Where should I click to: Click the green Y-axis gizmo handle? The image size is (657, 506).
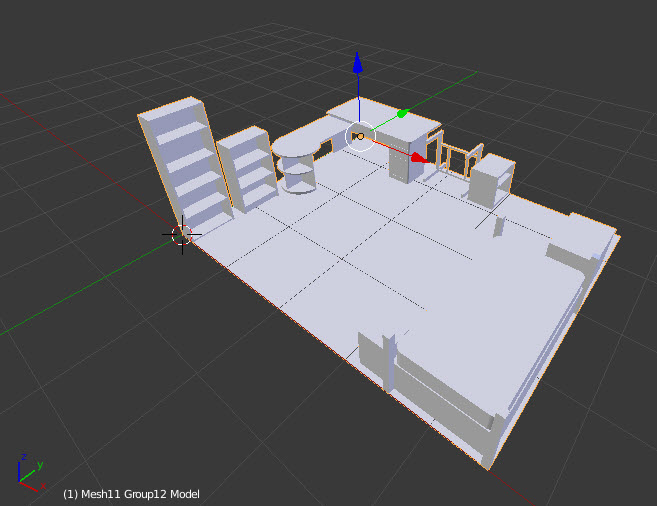pos(402,113)
